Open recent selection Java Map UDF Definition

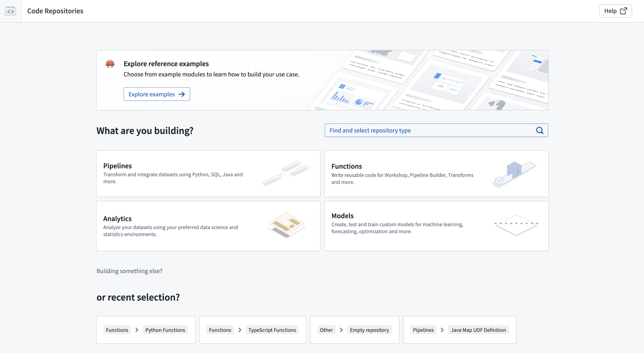(460, 329)
